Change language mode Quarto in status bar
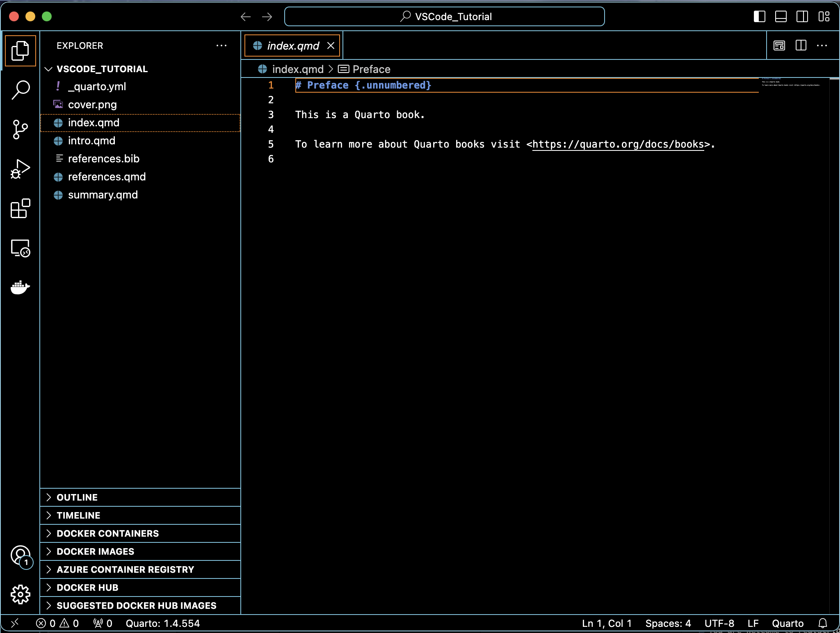The width and height of the screenshot is (840, 633). coord(787,623)
